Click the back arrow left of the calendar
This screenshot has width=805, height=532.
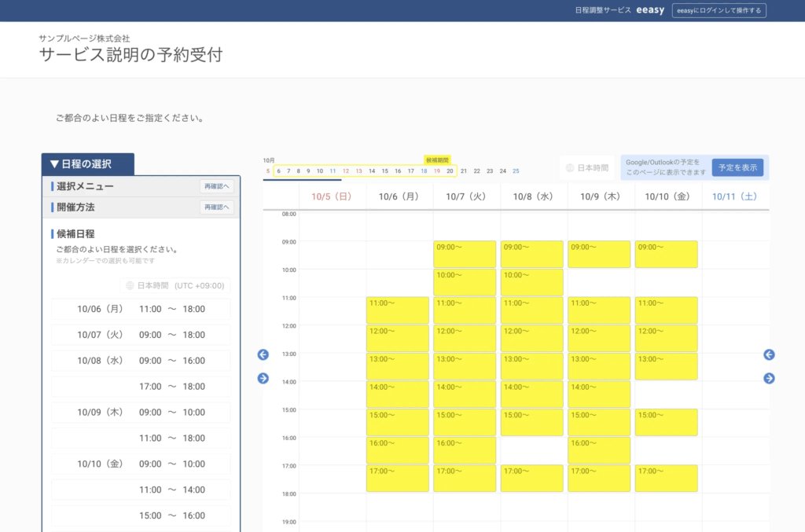[x=263, y=354]
